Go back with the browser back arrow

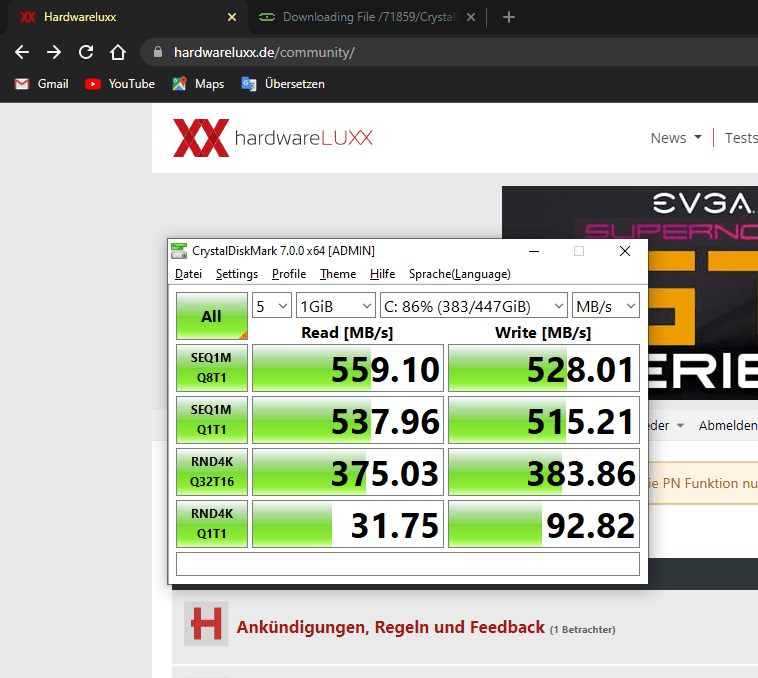tap(22, 52)
